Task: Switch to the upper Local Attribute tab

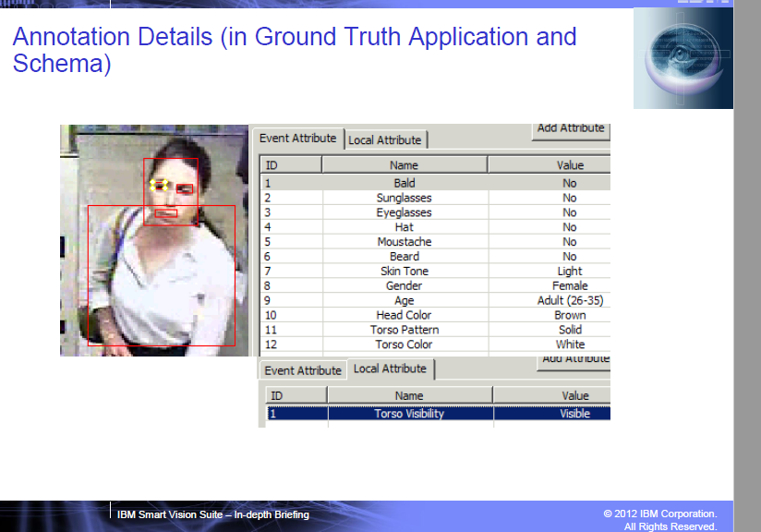Action: coord(385,140)
